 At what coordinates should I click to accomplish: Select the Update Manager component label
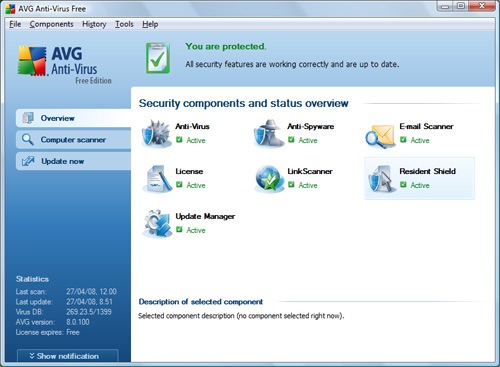[x=205, y=216]
